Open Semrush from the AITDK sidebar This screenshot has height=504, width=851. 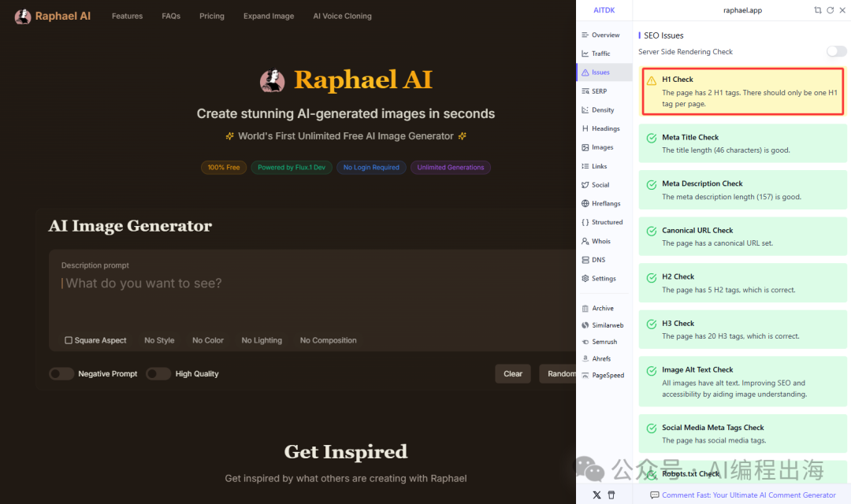[x=603, y=342]
